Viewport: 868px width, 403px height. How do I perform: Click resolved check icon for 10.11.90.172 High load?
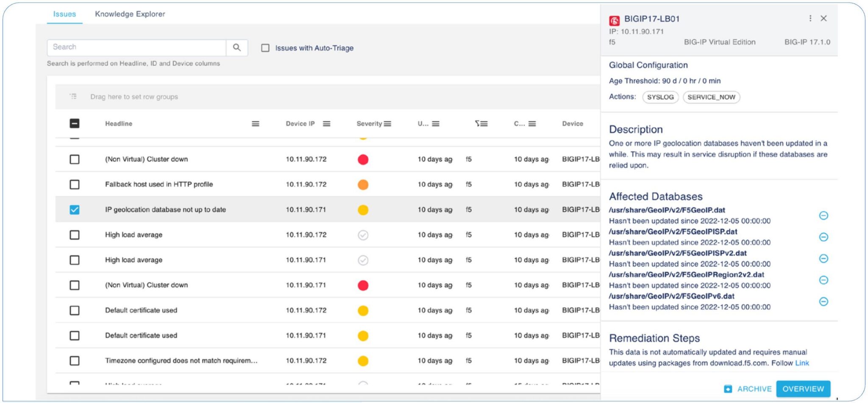tap(363, 235)
